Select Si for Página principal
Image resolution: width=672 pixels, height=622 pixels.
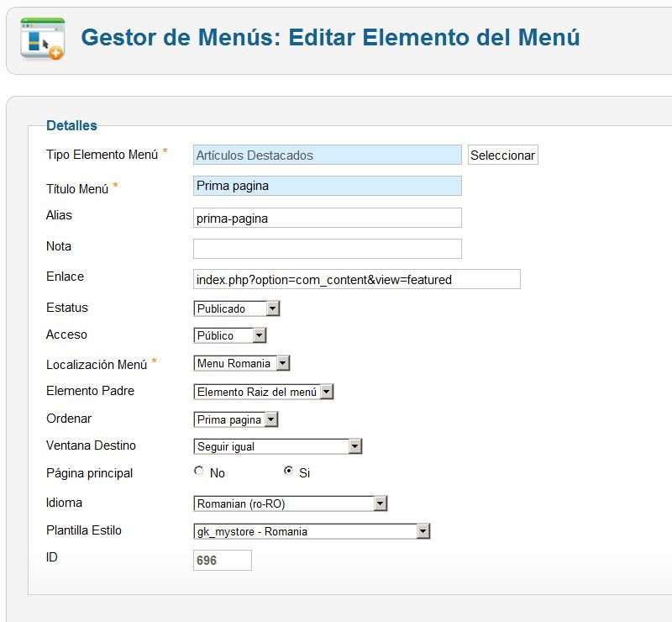click(x=288, y=471)
